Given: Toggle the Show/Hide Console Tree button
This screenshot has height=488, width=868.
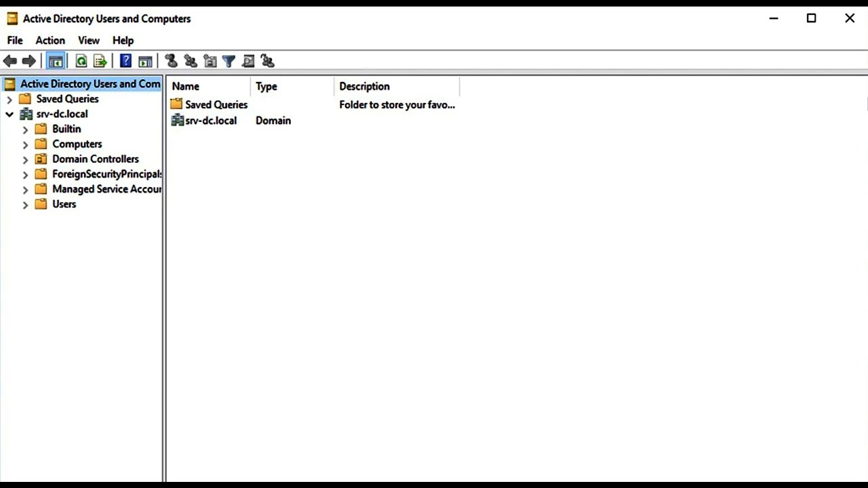Looking at the screenshot, I should click(x=56, y=62).
